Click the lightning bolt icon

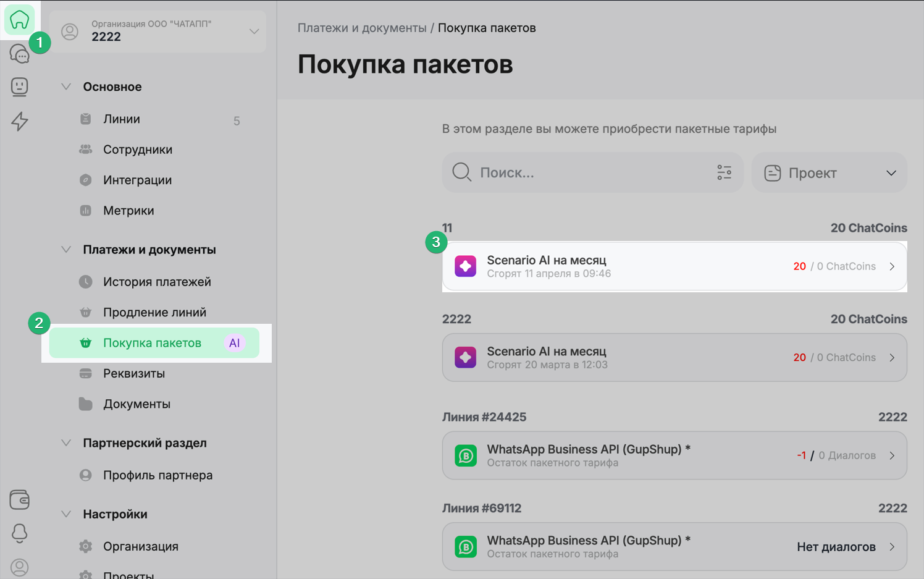click(x=19, y=121)
